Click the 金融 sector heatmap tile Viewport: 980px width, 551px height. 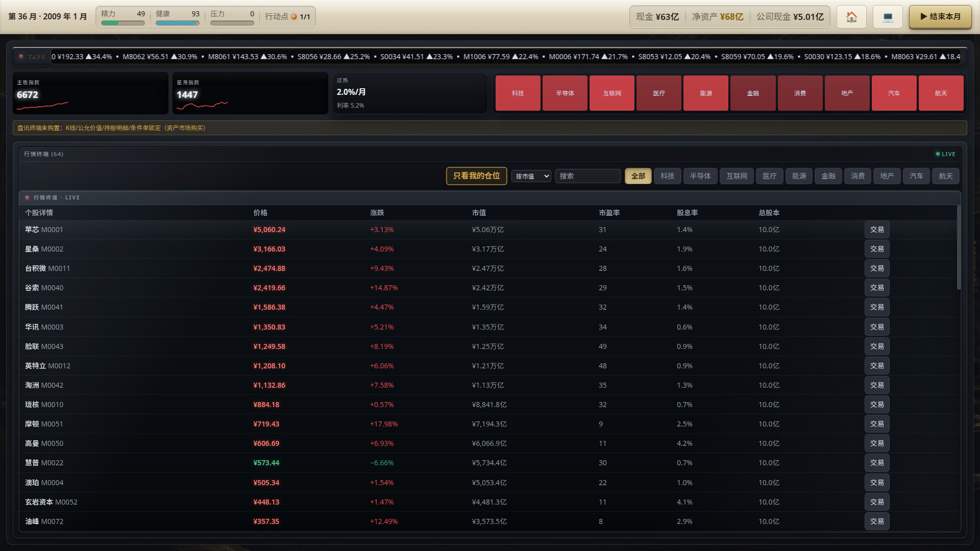(x=753, y=93)
